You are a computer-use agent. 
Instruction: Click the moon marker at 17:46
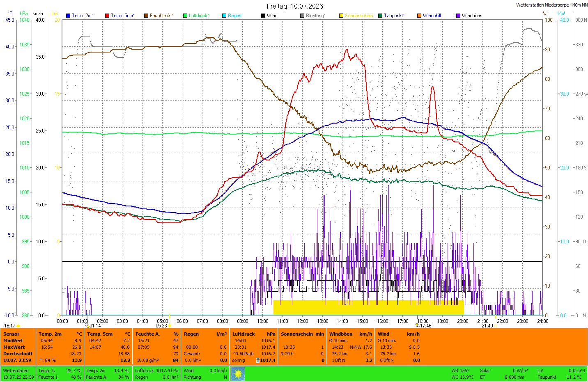[417, 325]
